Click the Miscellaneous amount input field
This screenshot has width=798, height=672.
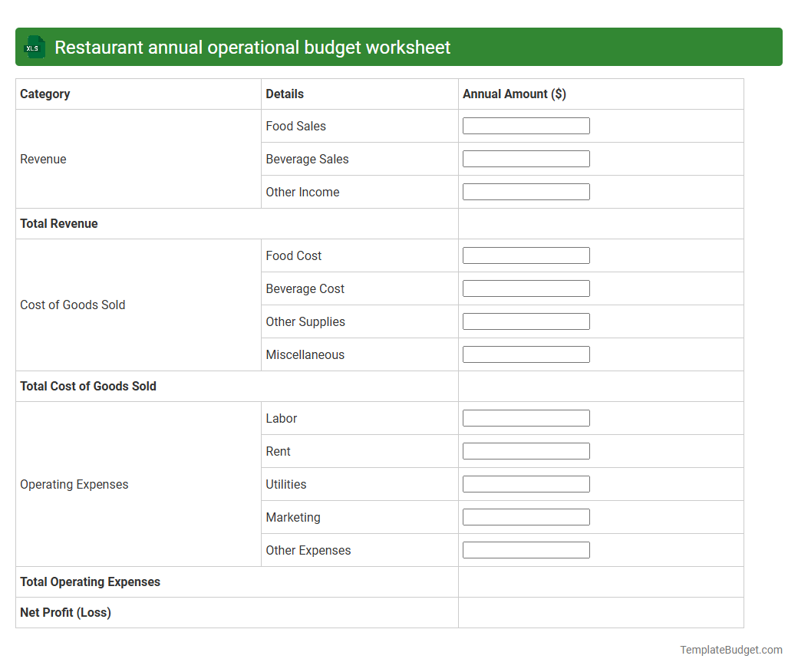point(526,354)
